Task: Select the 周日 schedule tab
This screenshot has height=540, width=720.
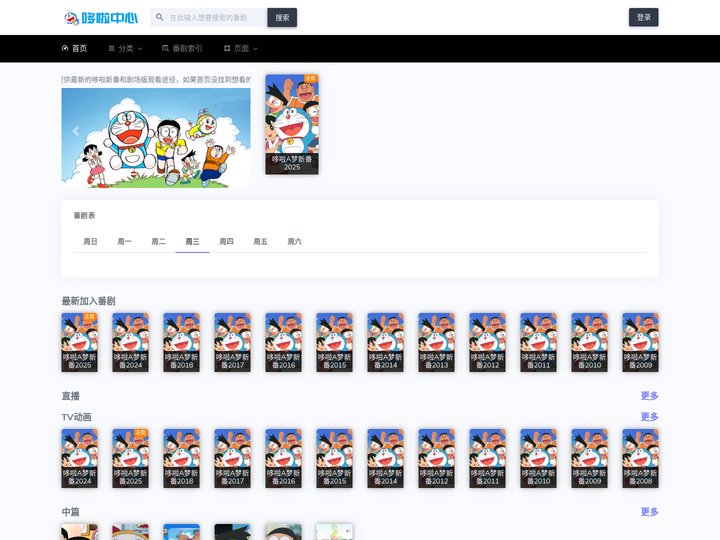Action: (x=90, y=242)
